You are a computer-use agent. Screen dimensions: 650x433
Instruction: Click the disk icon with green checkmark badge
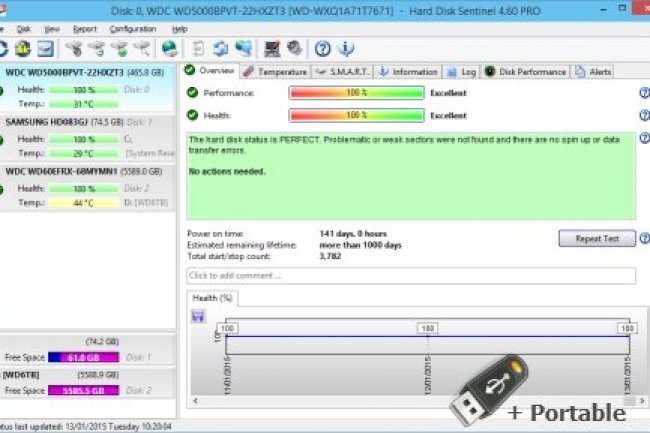[x=120, y=49]
